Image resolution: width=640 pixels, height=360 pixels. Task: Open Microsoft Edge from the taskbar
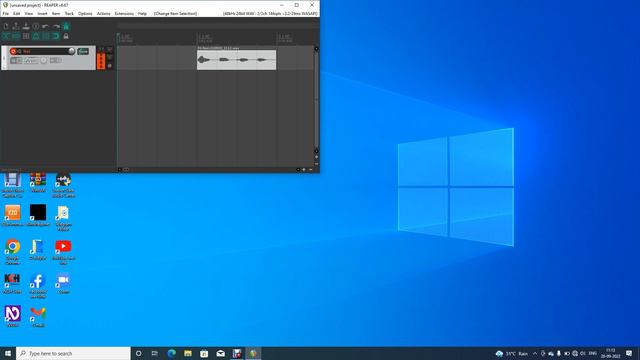[171, 353]
